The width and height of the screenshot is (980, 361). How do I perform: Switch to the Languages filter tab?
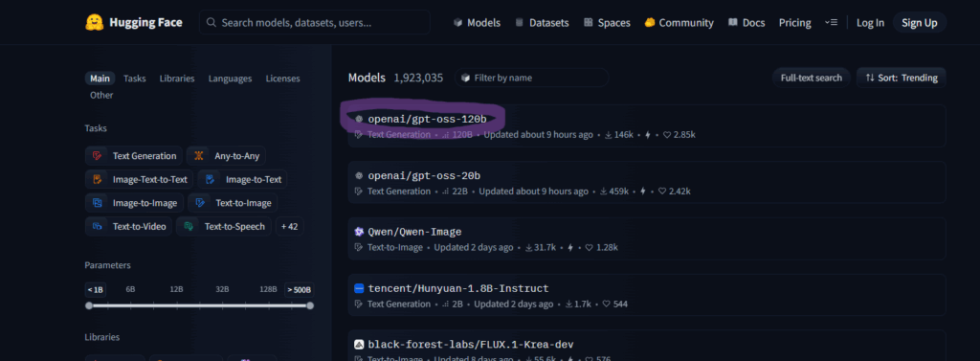pyautogui.click(x=230, y=79)
